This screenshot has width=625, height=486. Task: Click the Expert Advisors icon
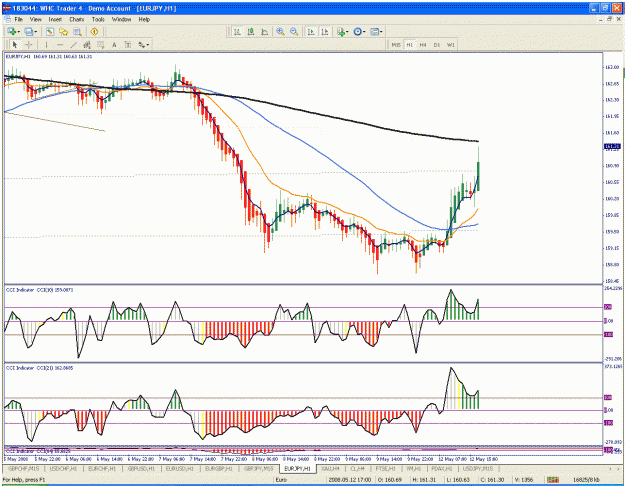[94, 31]
